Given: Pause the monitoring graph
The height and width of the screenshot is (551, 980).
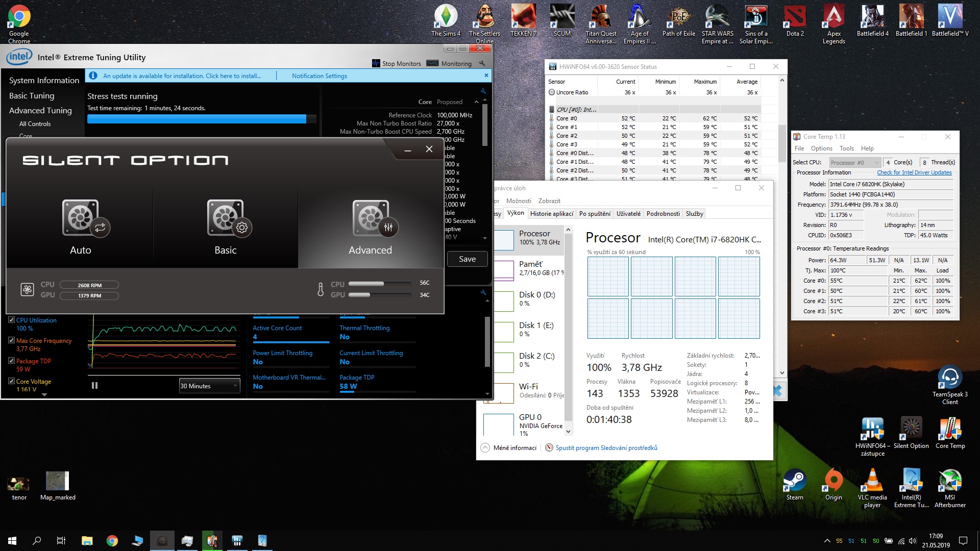Looking at the screenshot, I should (x=94, y=386).
